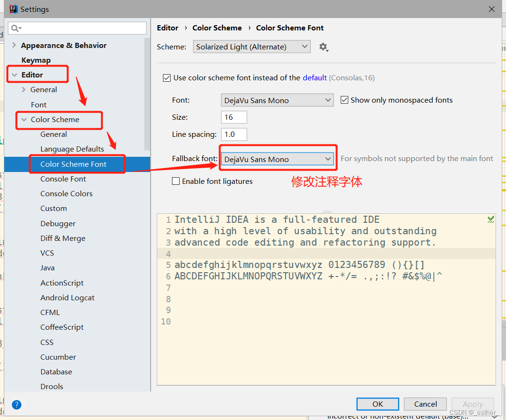
Task: Click the 'default' font link
Action: (315, 78)
